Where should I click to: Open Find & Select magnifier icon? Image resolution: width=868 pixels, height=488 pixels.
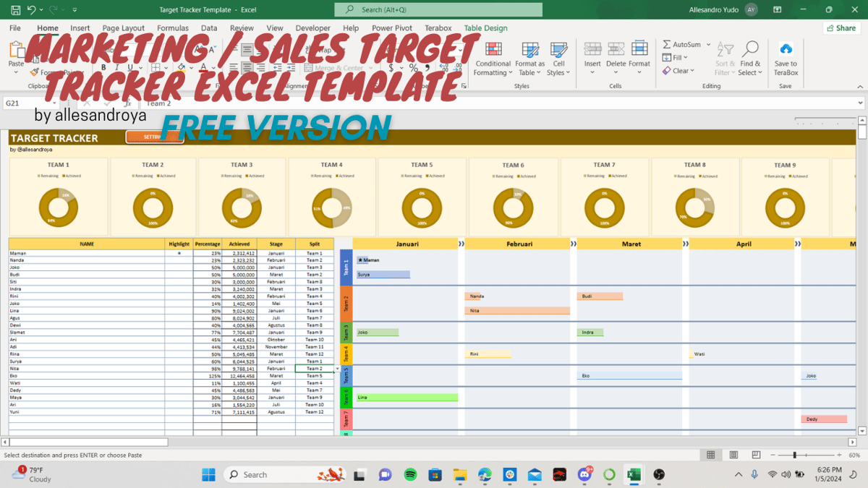751,49
